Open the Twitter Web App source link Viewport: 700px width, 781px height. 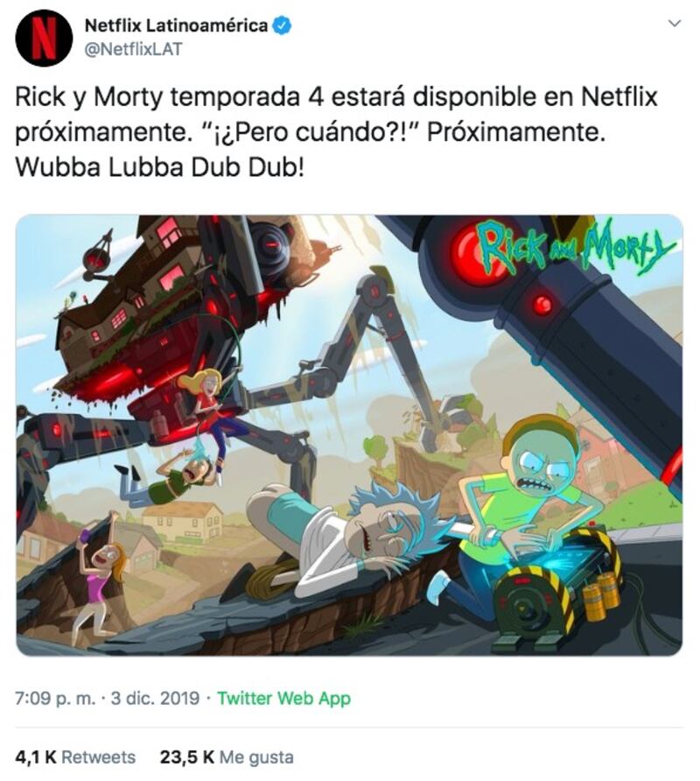point(283,699)
